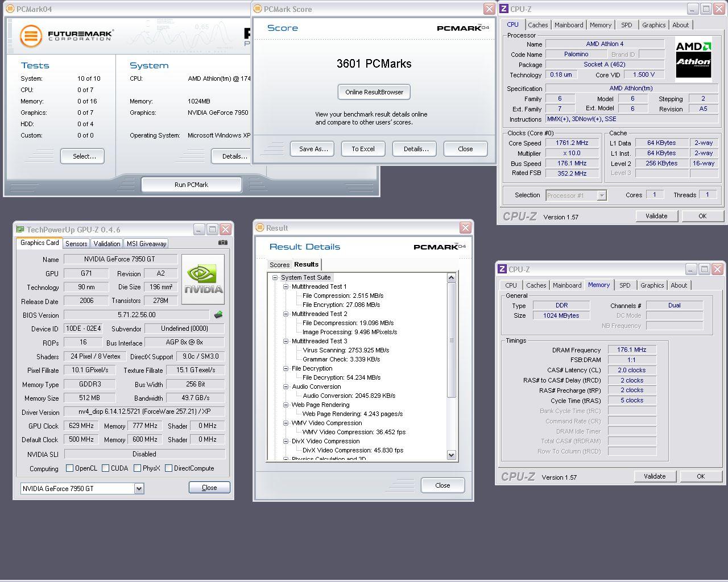Click the PCMark04 title bar icon
The width and height of the screenshot is (728, 582).
click(x=10, y=9)
